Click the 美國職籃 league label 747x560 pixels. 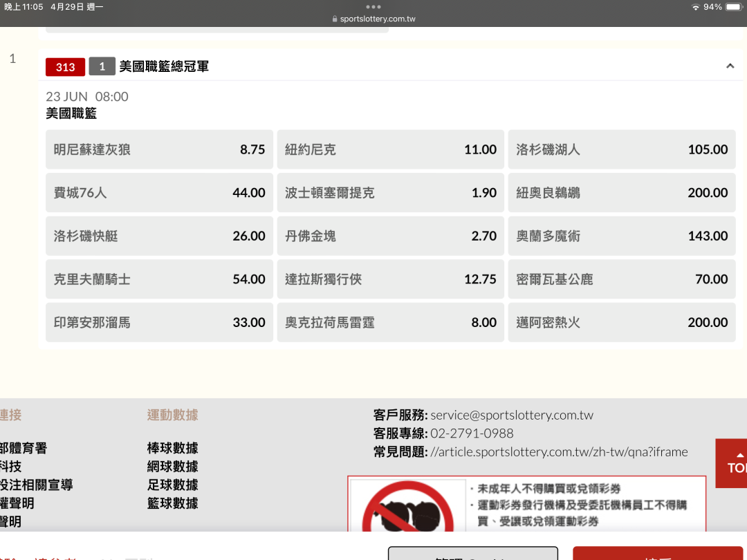pos(71,113)
